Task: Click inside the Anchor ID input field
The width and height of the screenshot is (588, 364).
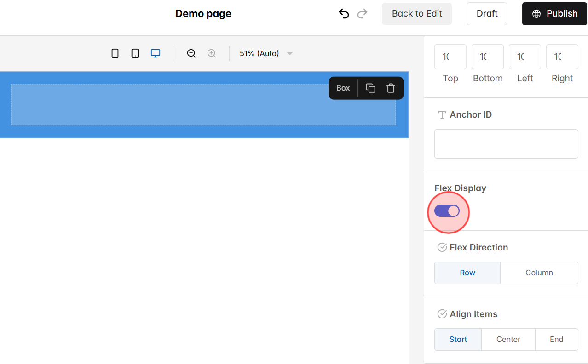Action: click(x=506, y=143)
